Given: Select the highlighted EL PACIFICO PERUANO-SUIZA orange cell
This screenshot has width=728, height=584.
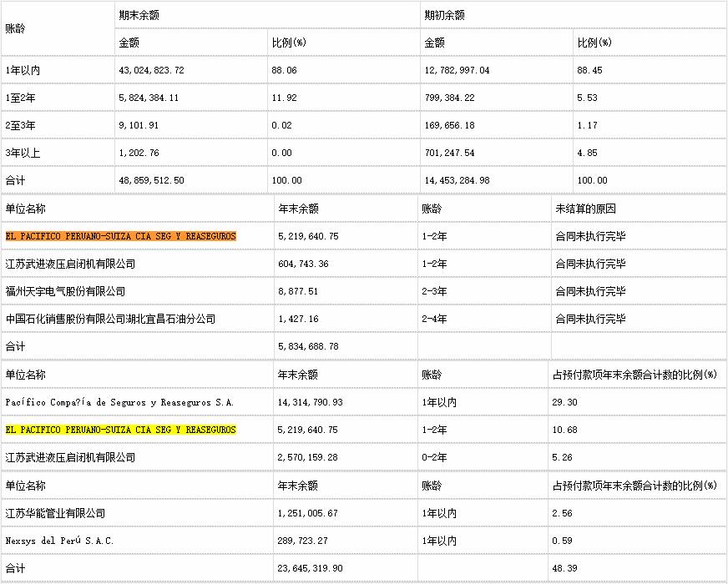Looking at the screenshot, I should [120, 236].
